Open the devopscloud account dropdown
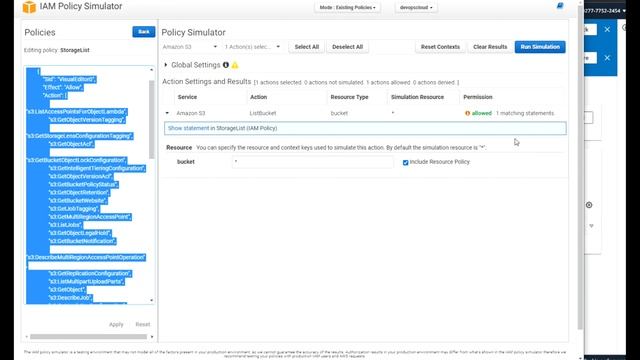The image size is (640, 360). (416, 7)
